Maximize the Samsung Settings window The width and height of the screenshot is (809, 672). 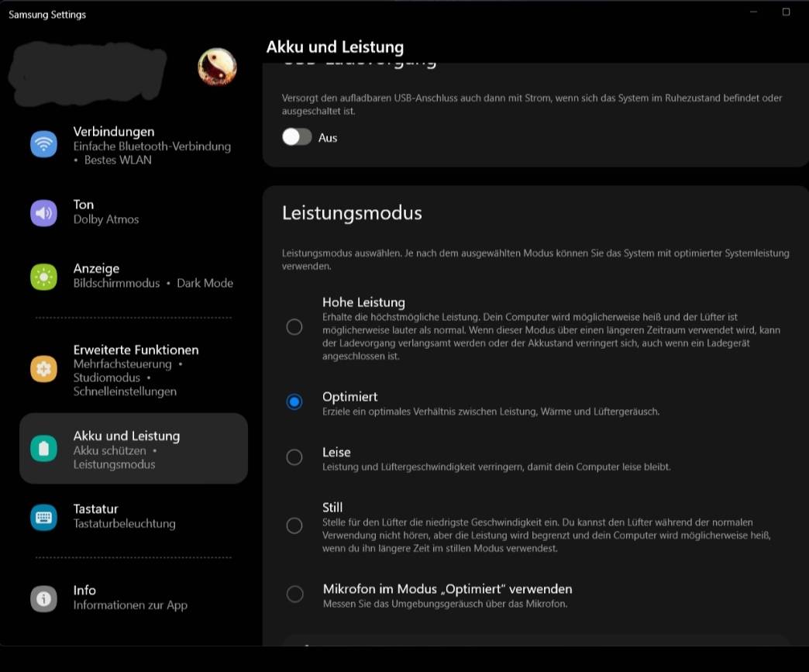tap(786, 12)
